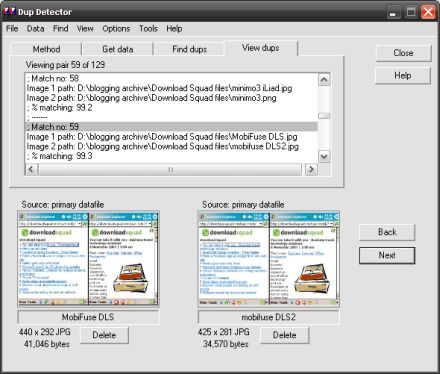
Task: Select the minimo3.png Image 2 path line
Action: tap(172, 98)
